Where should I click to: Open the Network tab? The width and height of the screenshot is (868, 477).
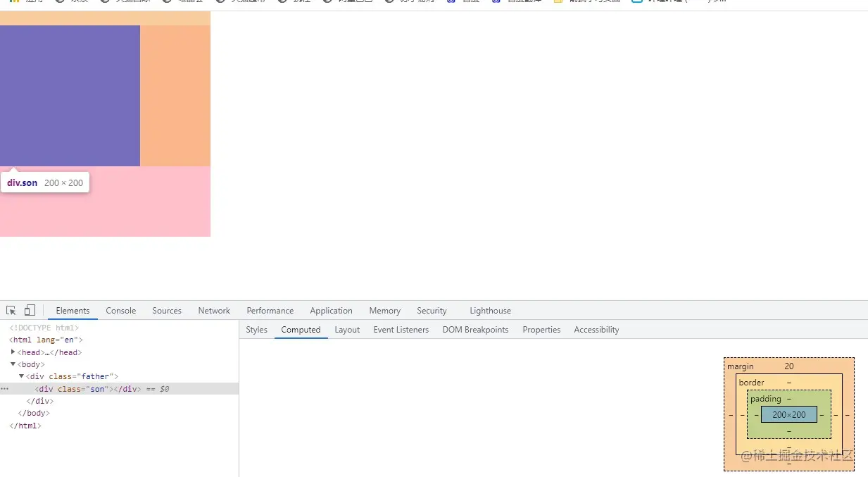214,311
